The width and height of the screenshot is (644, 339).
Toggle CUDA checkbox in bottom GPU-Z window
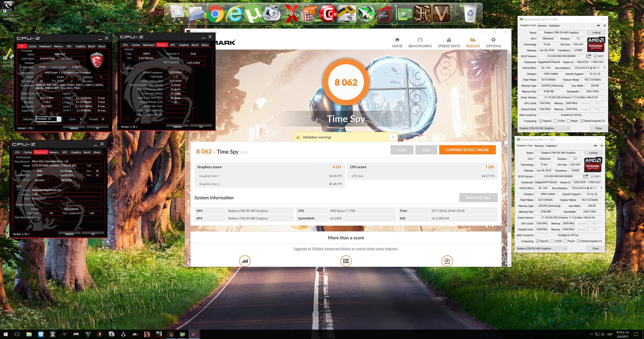pyautogui.click(x=552, y=241)
